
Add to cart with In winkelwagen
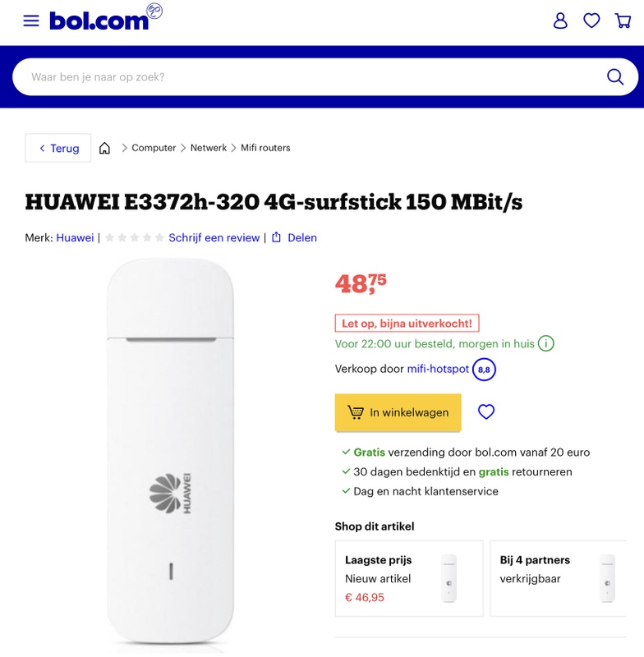[398, 412]
